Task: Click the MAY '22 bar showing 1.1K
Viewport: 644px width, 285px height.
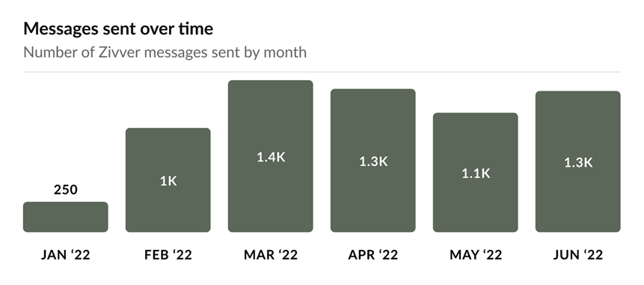Action: (476, 173)
